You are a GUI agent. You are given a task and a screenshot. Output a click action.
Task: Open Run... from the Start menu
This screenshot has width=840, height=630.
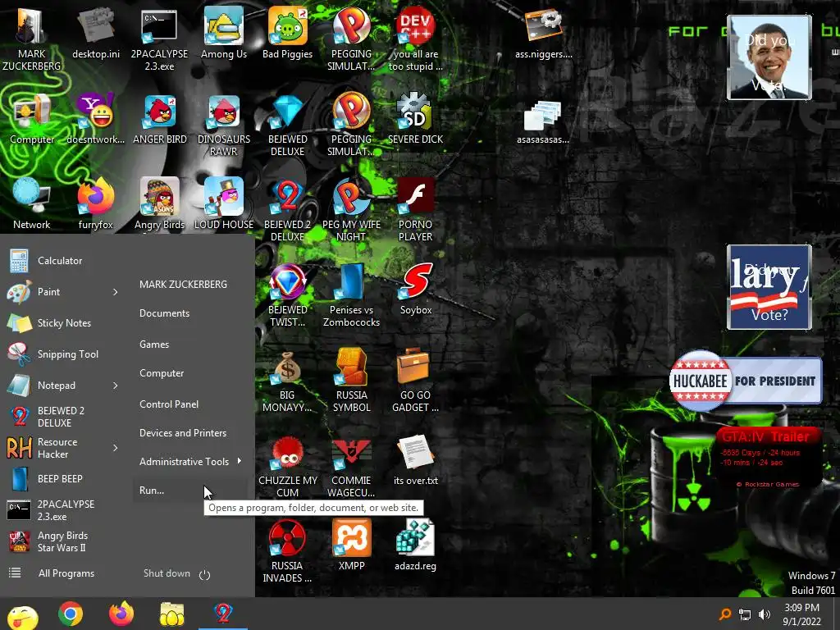(x=190, y=491)
